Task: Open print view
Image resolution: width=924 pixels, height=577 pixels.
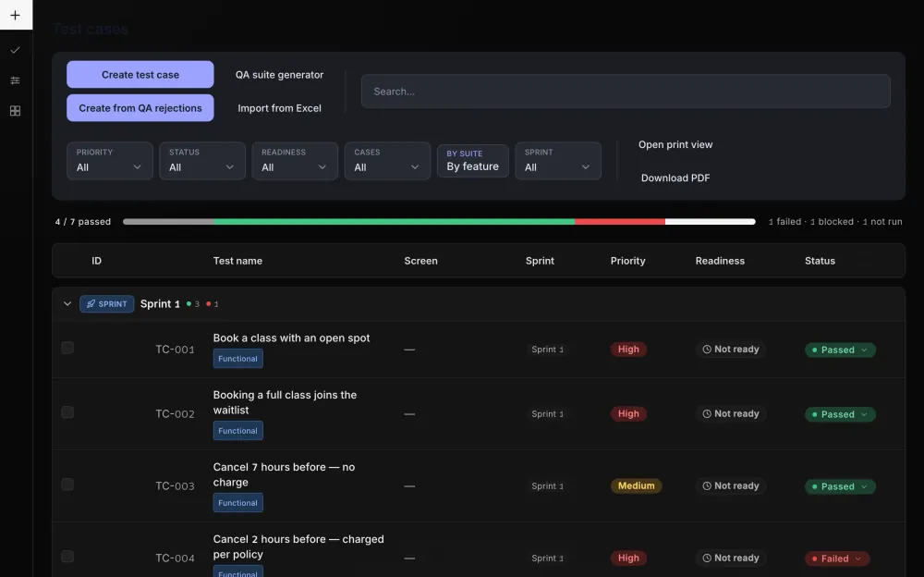Action: 675,144
